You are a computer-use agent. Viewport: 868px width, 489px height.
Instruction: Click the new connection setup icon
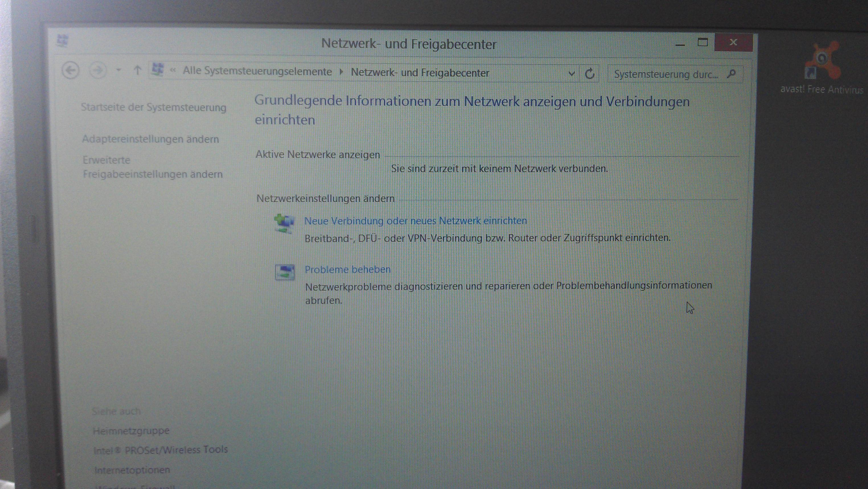(284, 224)
